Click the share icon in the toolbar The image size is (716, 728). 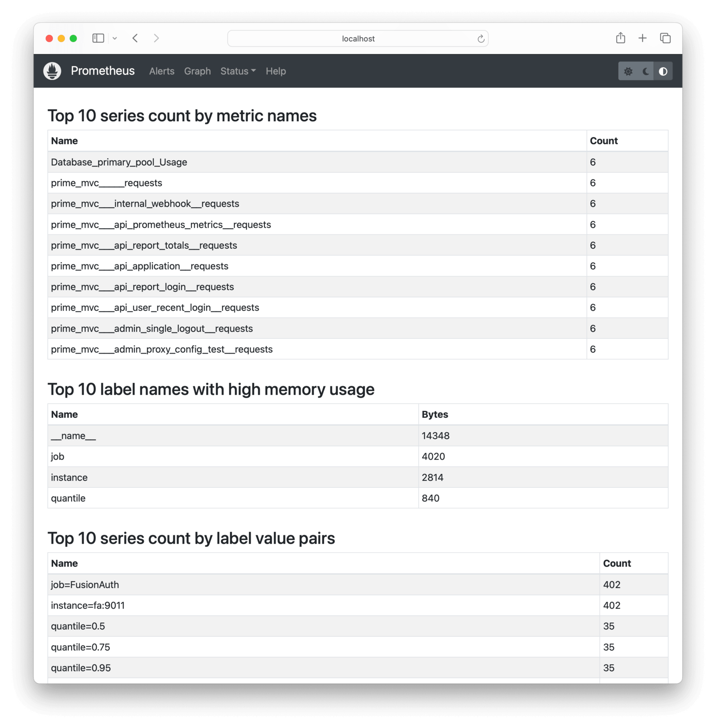[620, 38]
